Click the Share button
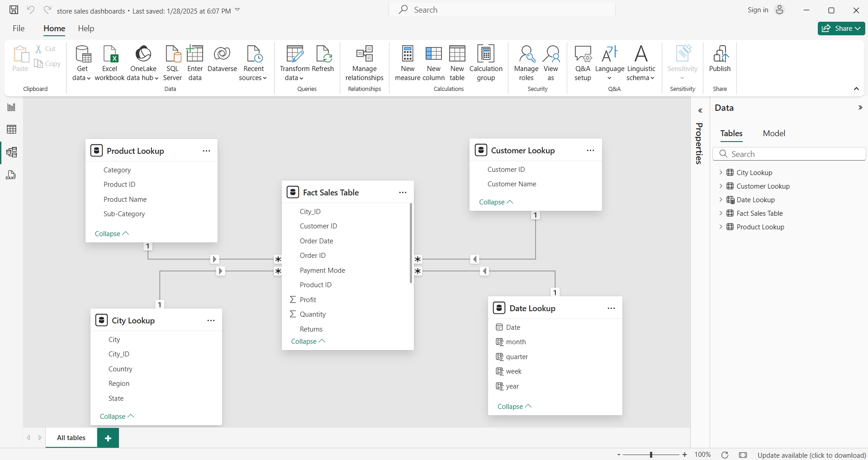The width and height of the screenshot is (868, 460). tap(841, 28)
